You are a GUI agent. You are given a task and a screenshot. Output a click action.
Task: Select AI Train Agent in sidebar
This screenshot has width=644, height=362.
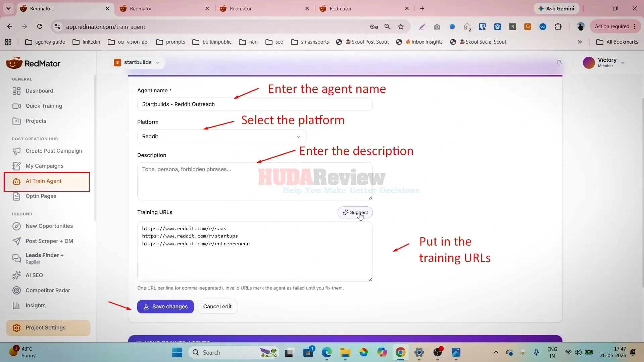click(x=47, y=181)
